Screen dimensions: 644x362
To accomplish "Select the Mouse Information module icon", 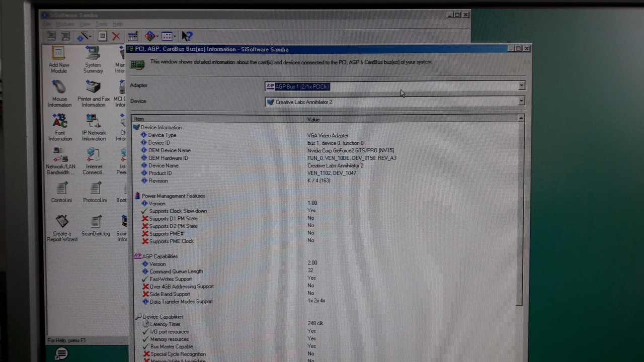I will tap(59, 94).
